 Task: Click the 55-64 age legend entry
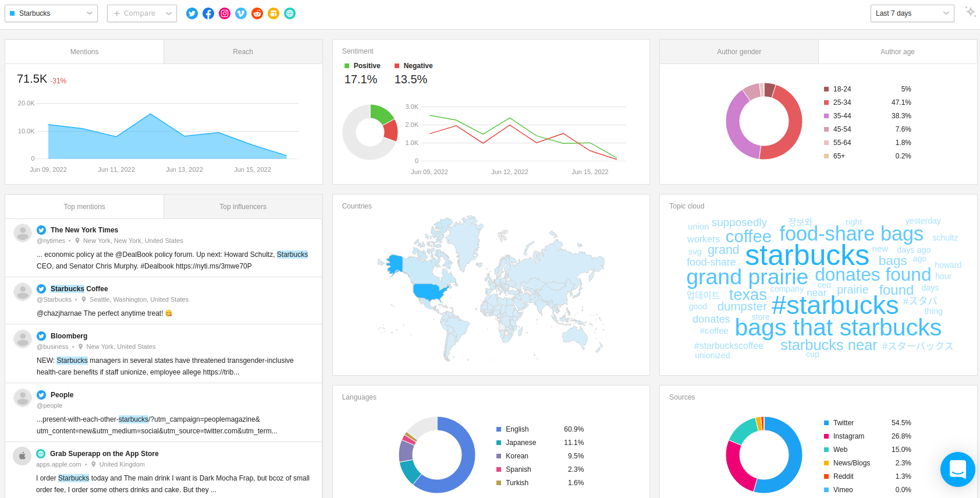868,143
